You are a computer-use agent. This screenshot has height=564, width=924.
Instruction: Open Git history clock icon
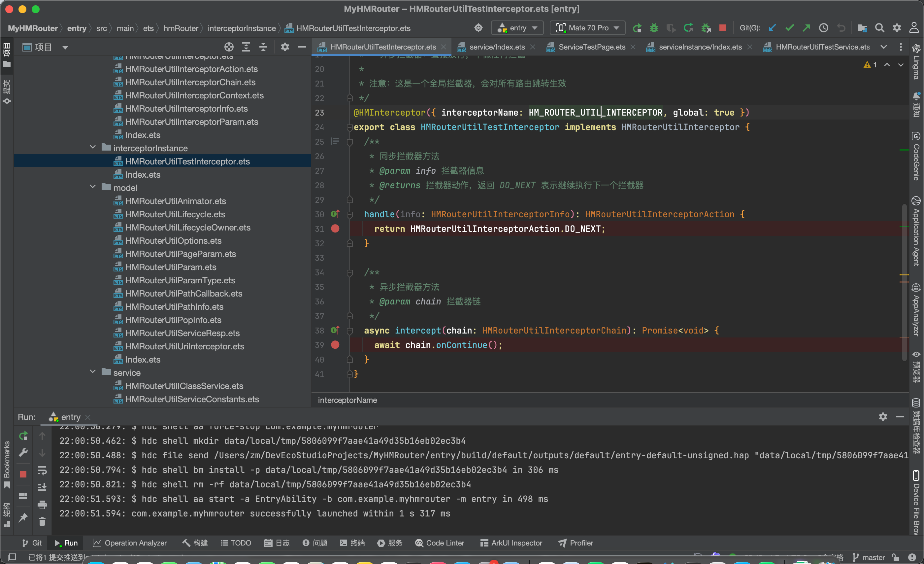coord(823,28)
